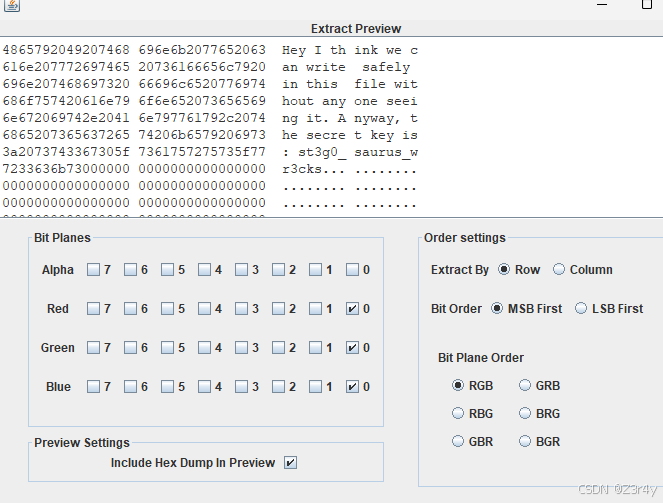663x503 pixels.
Task: Click decoded text 'r3cks...' in preview
Action: (x=313, y=169)
